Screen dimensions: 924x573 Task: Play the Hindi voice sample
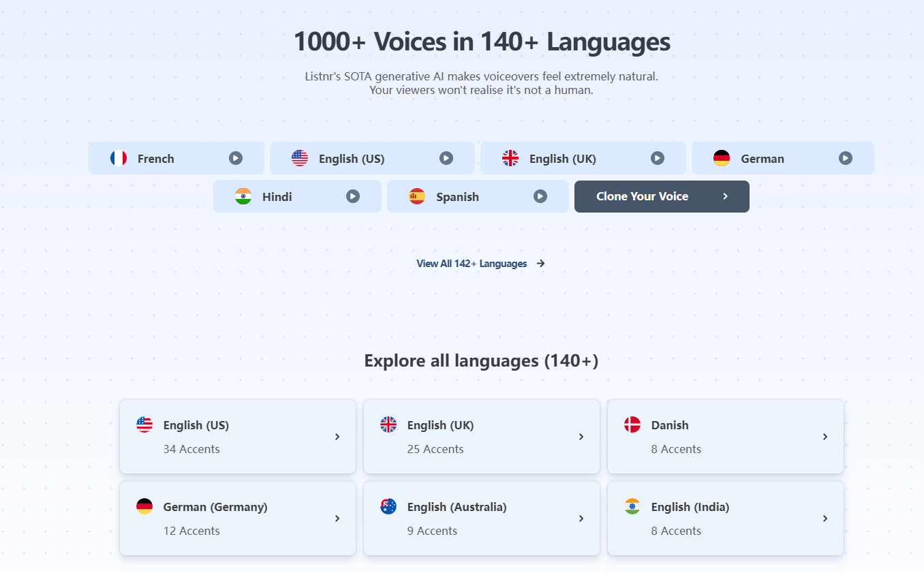pos(353,196)
